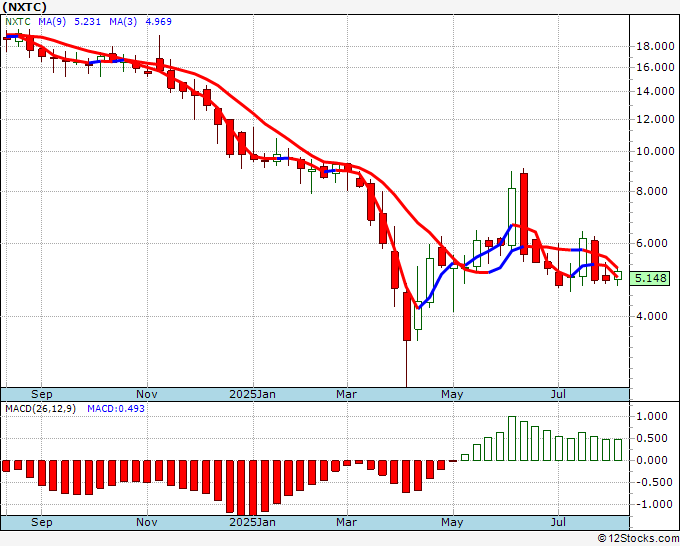Viewport: 680px width, 546px height.
Task: Click the May label on MACD axis
Action: click(452, 522)
